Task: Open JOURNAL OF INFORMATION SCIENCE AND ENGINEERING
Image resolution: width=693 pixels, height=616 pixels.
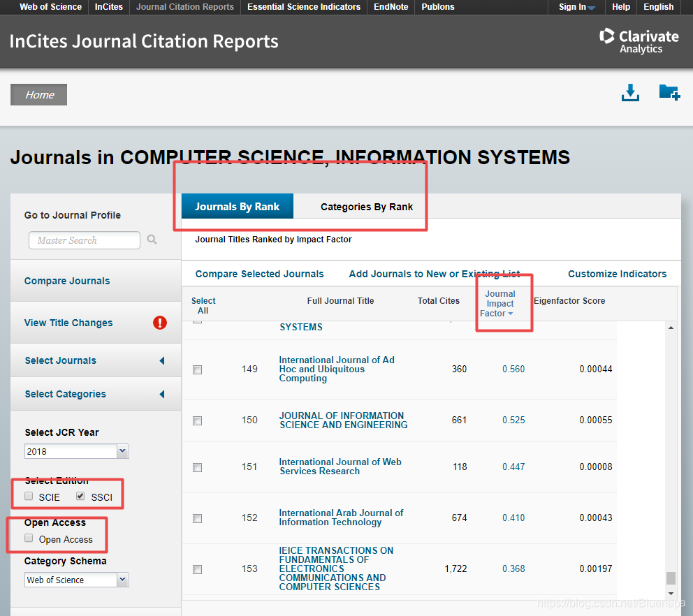Action: pos(344,420)
